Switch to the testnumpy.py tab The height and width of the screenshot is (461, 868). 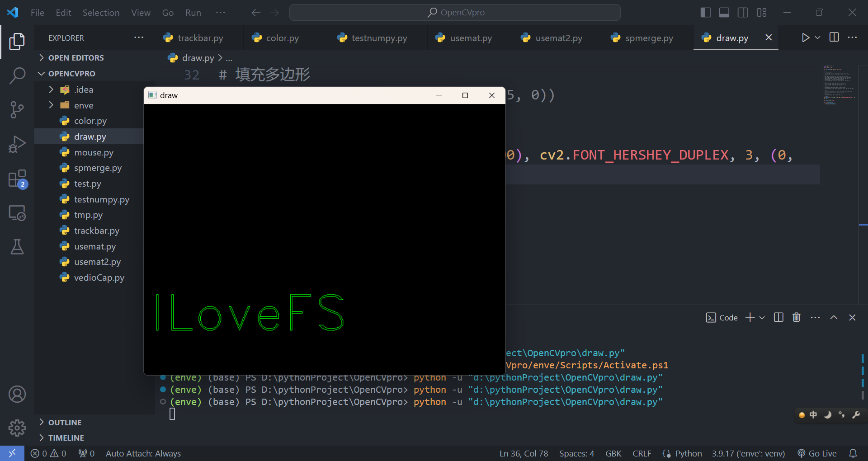tap(379, 38)
